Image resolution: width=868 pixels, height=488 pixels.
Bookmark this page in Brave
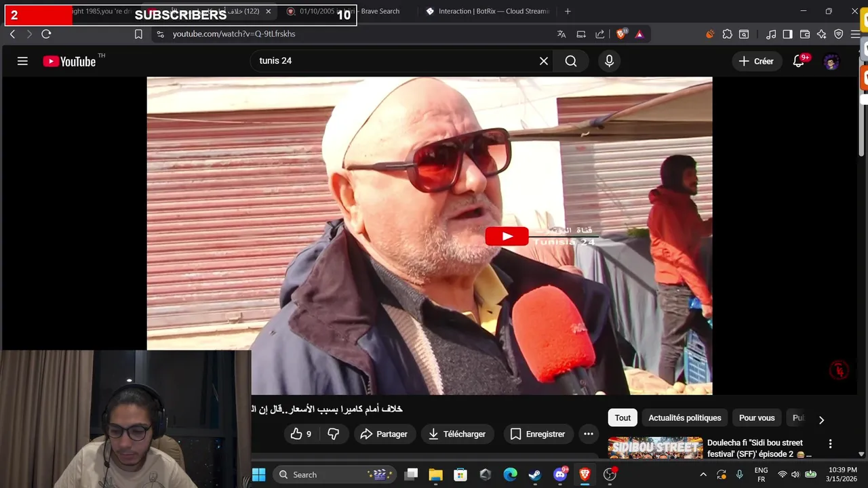(138, 34)
